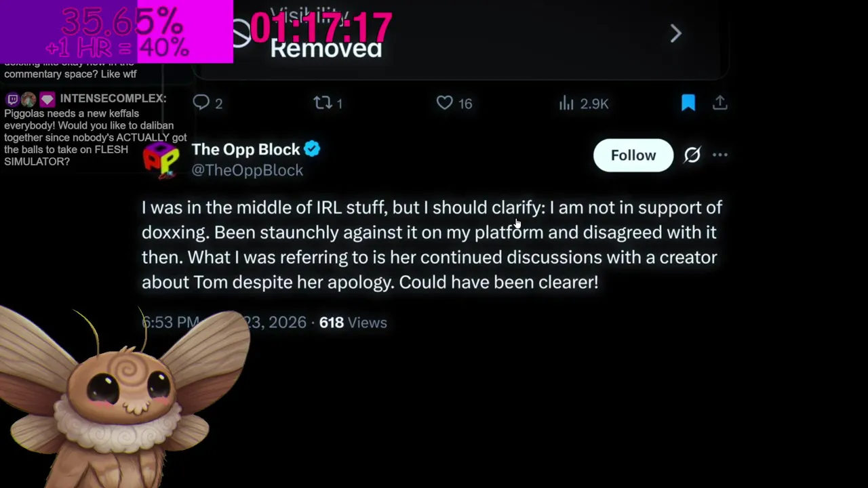Open the view analytics bar-chart icon

click(566, 103)
